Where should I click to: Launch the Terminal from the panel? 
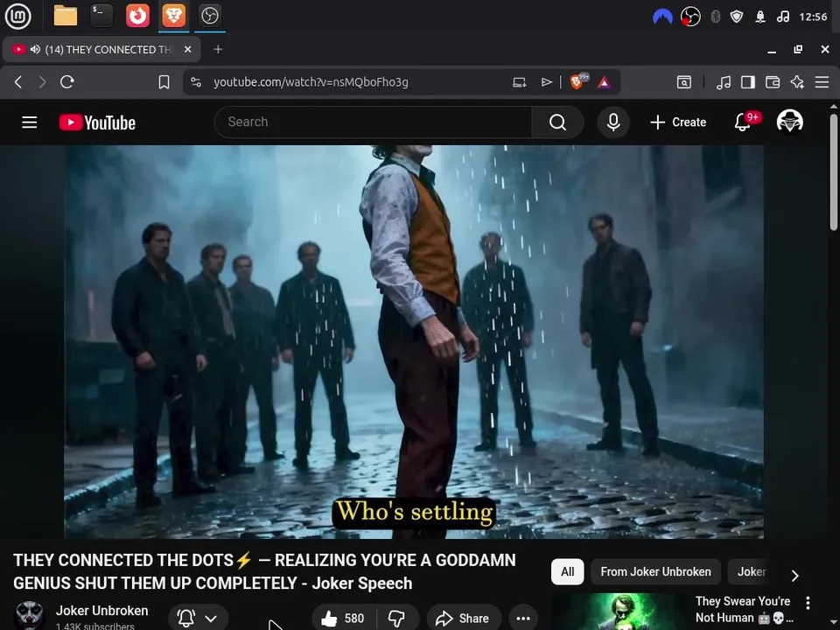[x=101, y=16]
